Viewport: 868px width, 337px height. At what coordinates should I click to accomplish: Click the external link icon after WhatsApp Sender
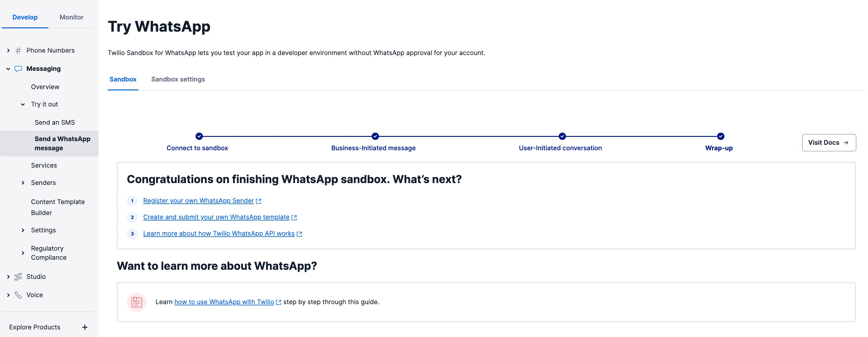259,201
